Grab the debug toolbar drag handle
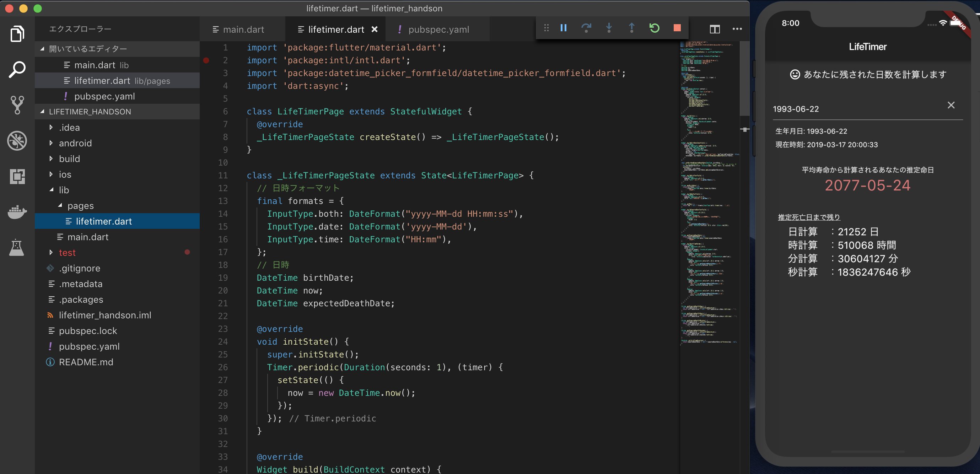This screenshot has height=474, width=980. point(546,28)
